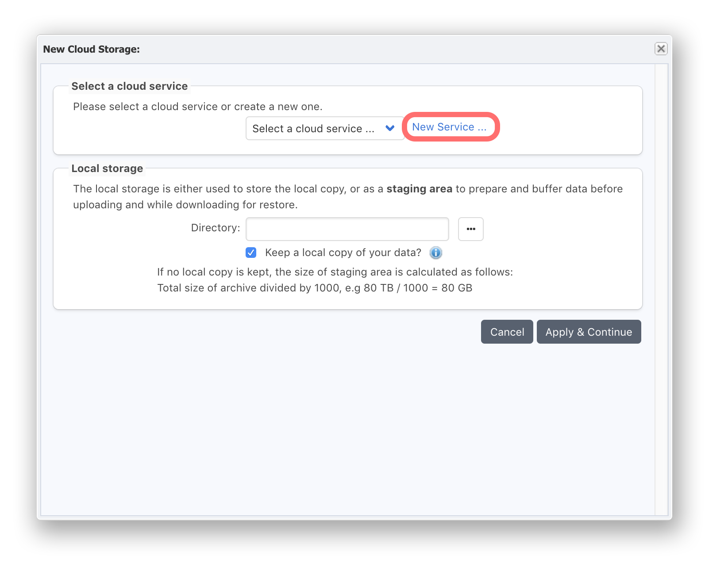Focus the Directory text field
This screenshot has width=728, height=567.
tap(347, 229)
